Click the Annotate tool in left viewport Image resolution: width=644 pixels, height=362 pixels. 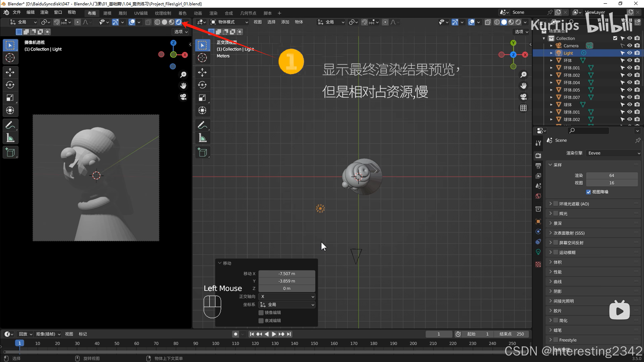[x=10, y=125]
